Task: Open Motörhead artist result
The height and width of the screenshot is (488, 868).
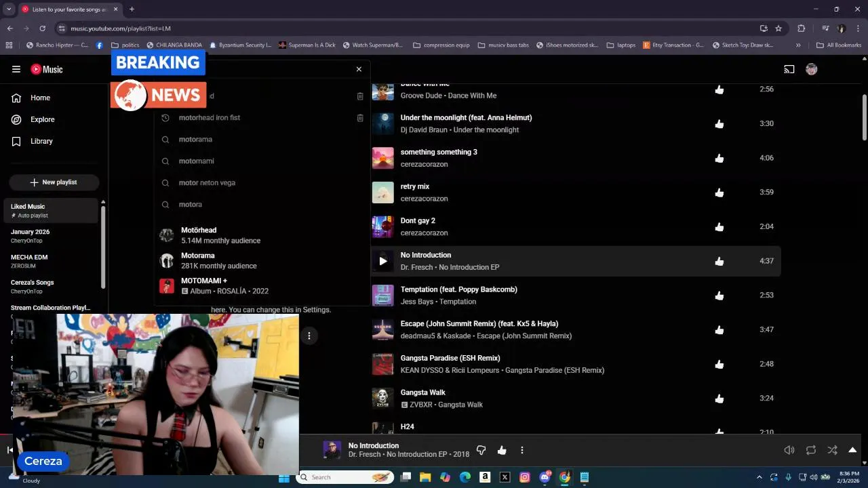Action: [262, 235]
